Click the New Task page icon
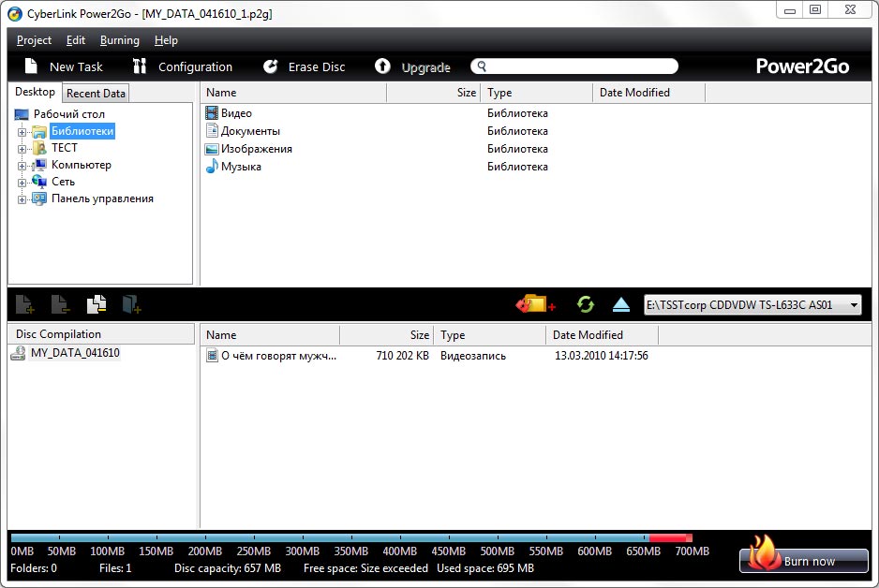The image size is (879, 588). tap(32, 66)
